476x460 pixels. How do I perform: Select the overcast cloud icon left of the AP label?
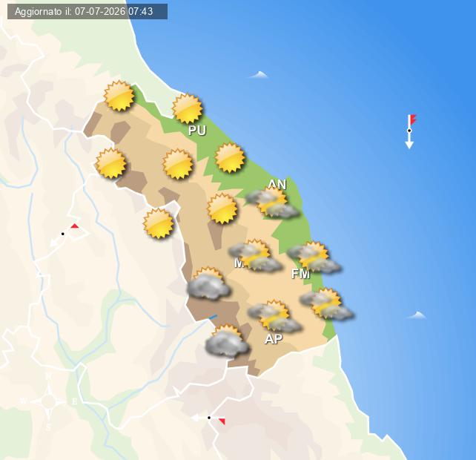227,341
